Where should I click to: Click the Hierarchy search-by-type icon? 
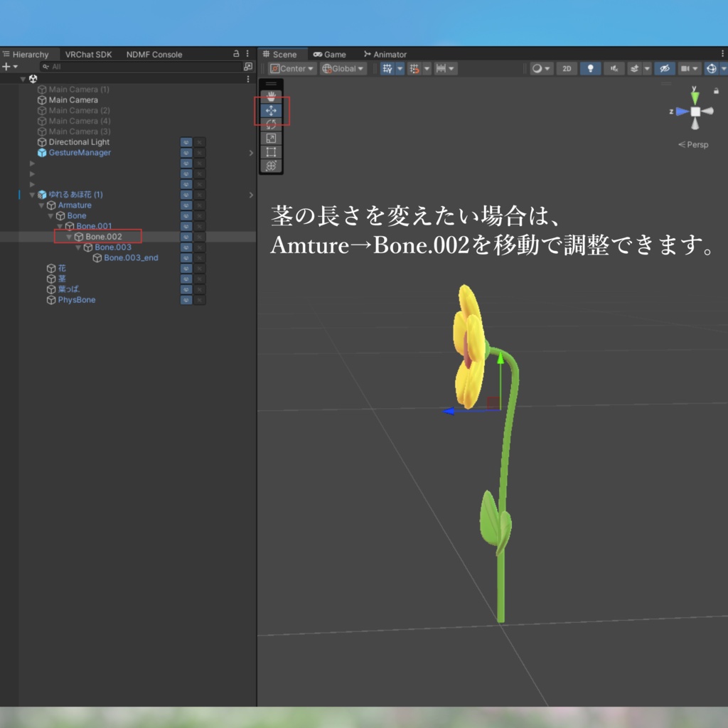248,67
